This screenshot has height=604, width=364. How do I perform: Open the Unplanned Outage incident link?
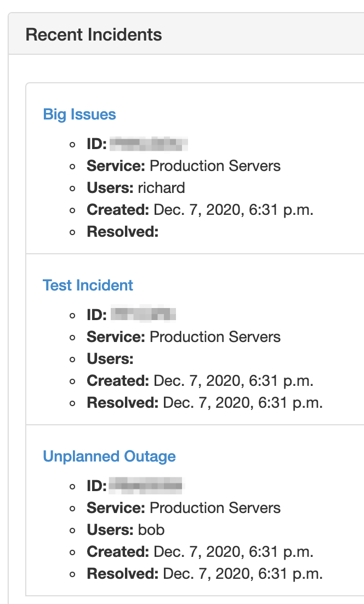point(109,457)
